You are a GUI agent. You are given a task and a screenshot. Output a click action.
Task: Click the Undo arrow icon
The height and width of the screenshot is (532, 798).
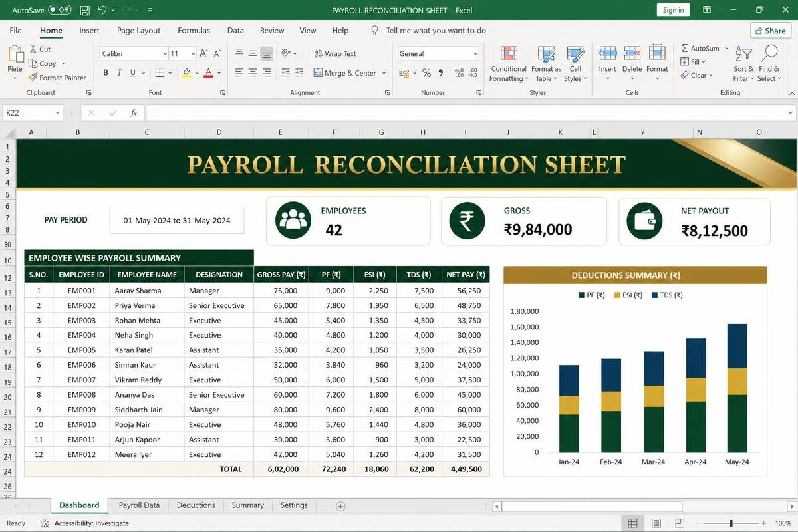tap(102, 10)
